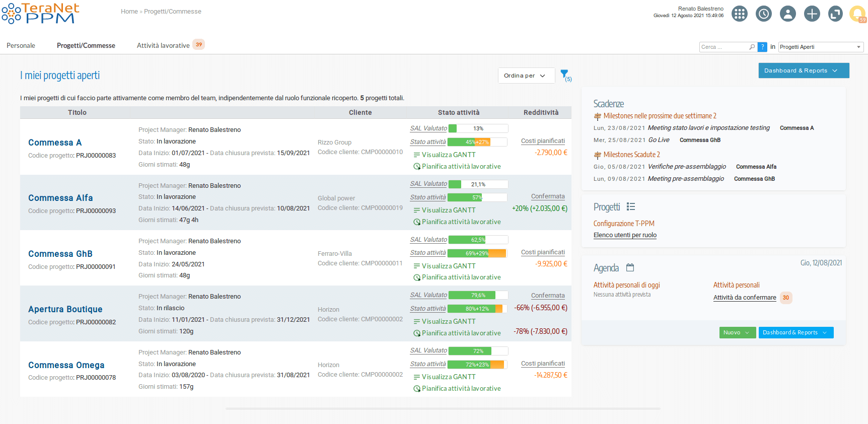Expand the Ordina per dropdown
The image size is (868, 424).
click(526, 76)
